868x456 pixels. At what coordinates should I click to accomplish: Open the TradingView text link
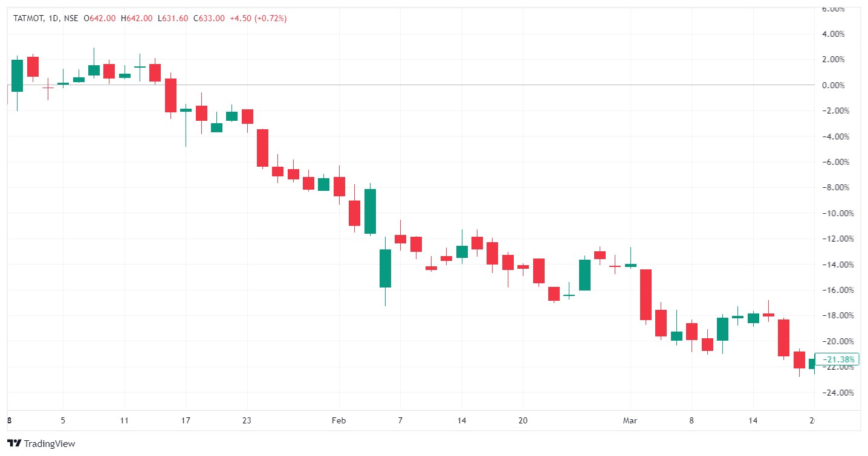[50, 443]
